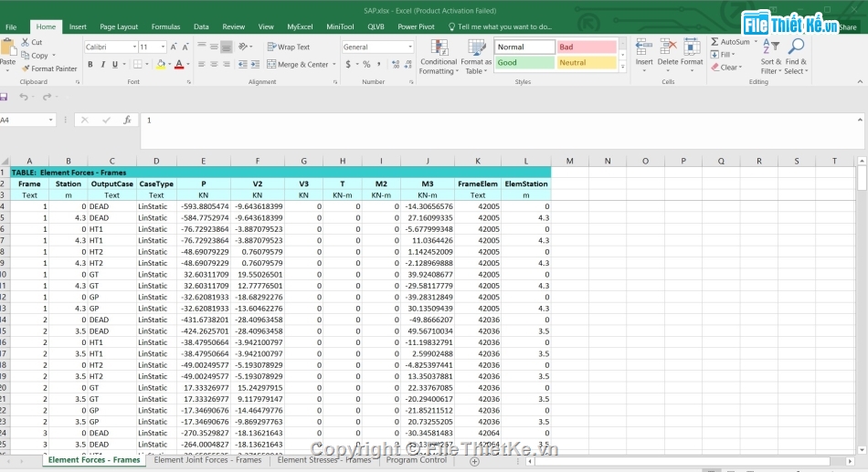Open the Formulas ribbon tab

(165, 26)
